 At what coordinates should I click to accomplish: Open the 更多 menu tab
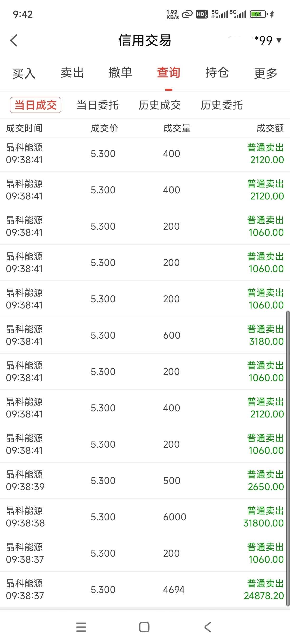[x=266, y=73]
